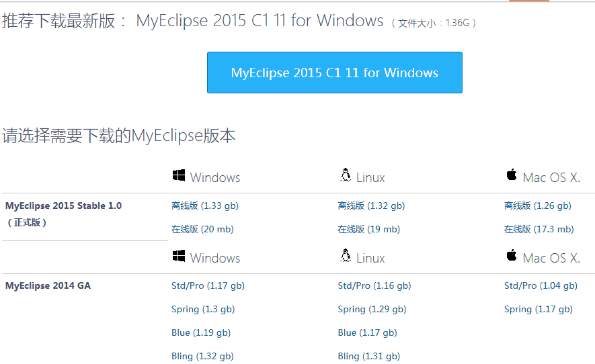Download Std/Pro (1.16 gb) for Linux

[x=374, y=285]
